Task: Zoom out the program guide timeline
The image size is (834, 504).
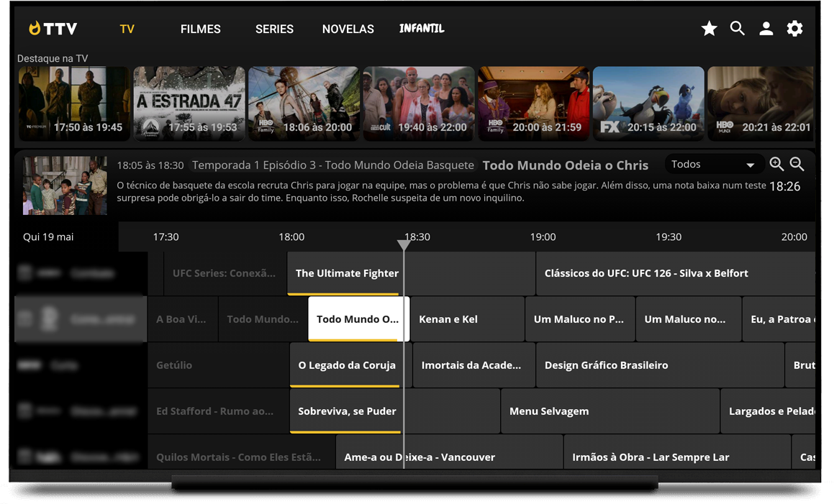Action: pos(797,164)
